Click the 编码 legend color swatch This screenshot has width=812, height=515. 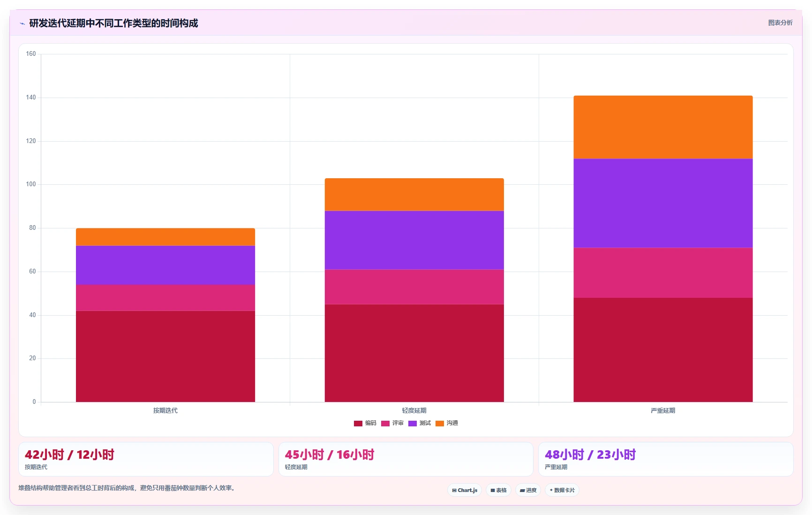(x=358, y=424)
